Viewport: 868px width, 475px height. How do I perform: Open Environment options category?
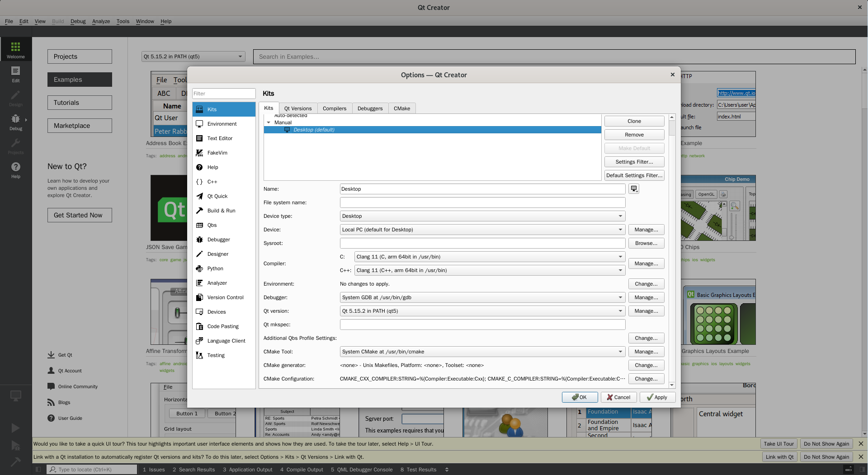click(224, 124)
